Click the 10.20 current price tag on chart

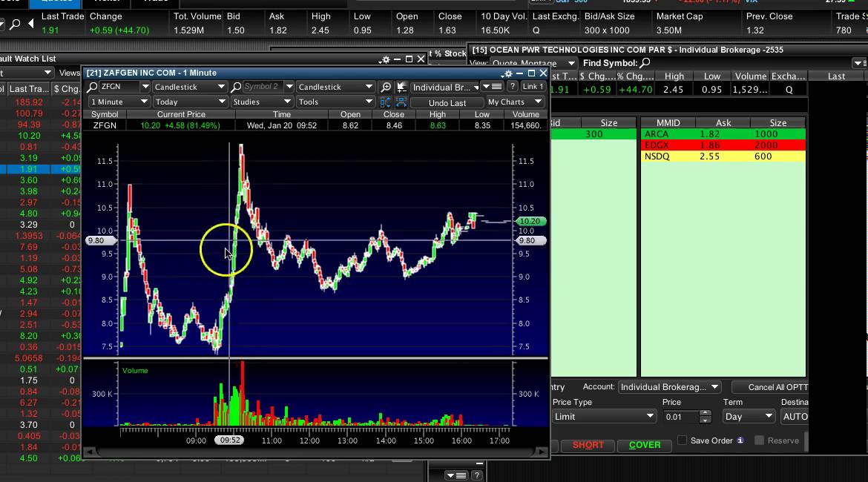530,222
